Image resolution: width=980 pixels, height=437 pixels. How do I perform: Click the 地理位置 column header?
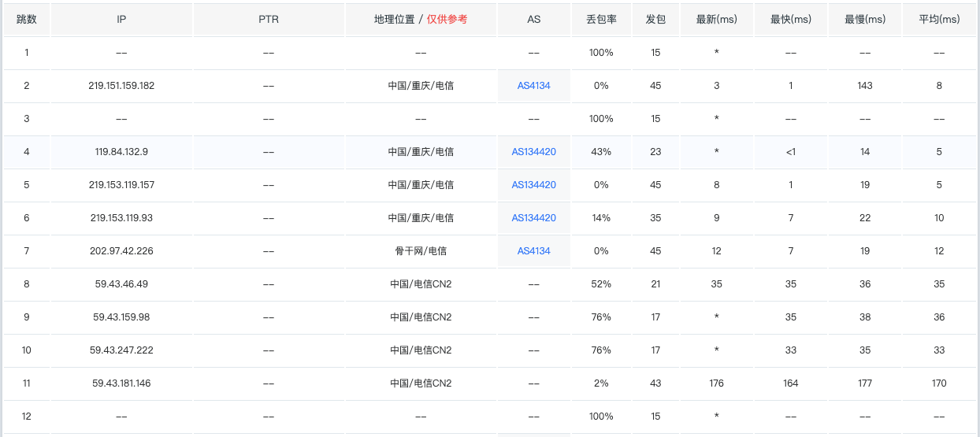coord(421,20)
